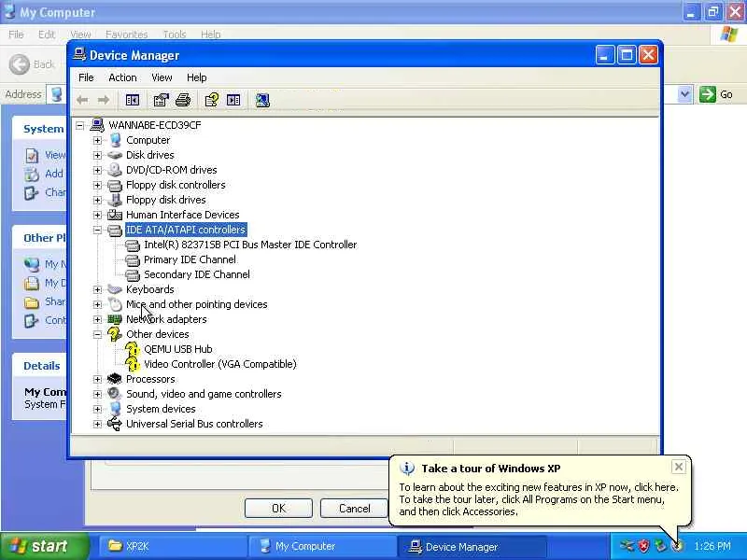Viewport: 747px width, 560px height.
Task: Collapse the IDE ATA/ATAPI controllers node
Action: click(97, 230)
